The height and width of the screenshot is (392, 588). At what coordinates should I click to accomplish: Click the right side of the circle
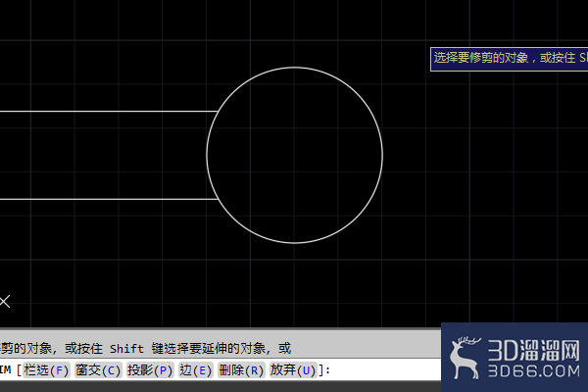click(382, 155)
